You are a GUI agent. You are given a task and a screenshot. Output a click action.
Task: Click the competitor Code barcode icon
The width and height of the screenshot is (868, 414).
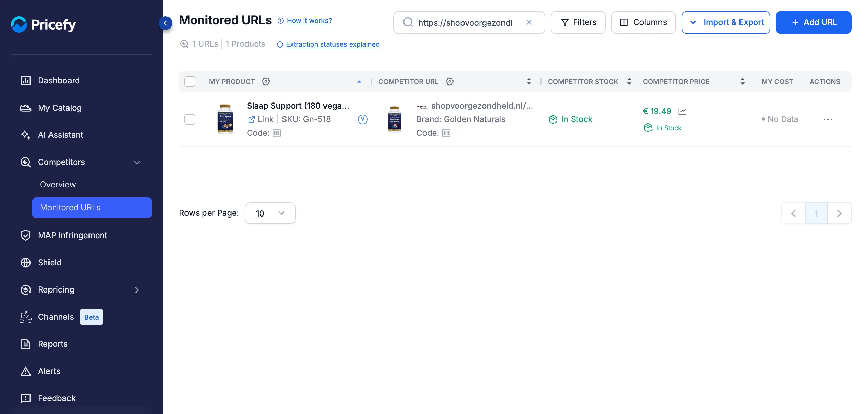(446, 133)
